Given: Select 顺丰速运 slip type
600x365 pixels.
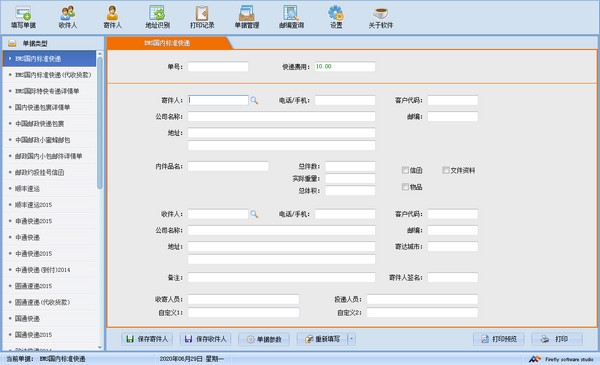Looking at the screenshot, I should point(49,189).
